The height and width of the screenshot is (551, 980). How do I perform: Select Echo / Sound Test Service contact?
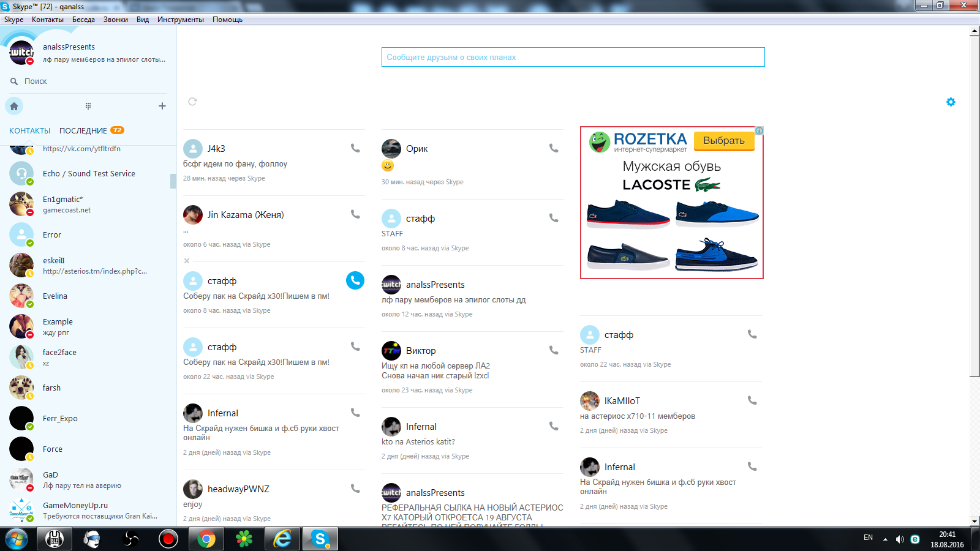pos(89,174)
